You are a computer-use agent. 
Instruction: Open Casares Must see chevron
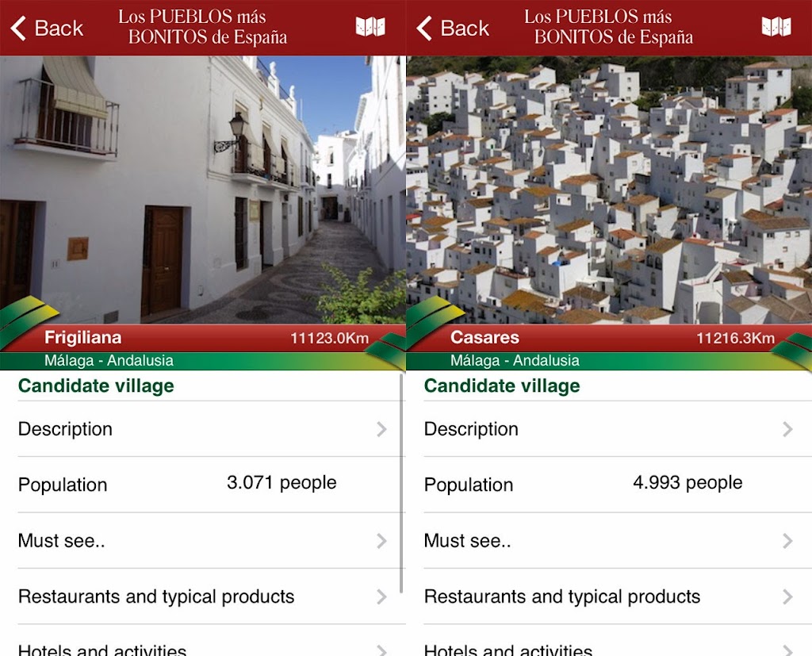(787, 541)
